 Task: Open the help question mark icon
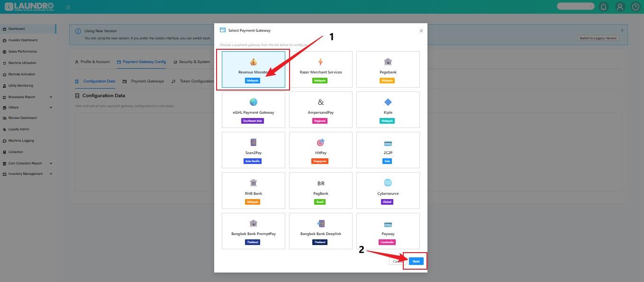click(636, 7)
